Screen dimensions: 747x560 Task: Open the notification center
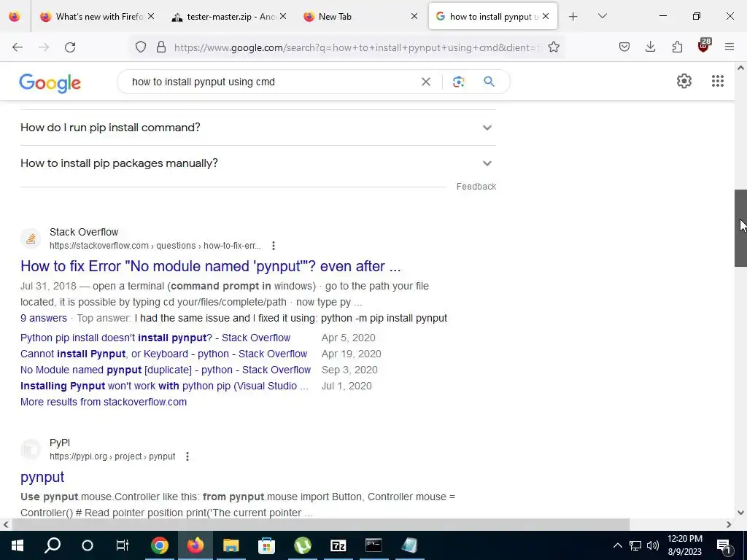pyautogui.click(x=724, y=546)
